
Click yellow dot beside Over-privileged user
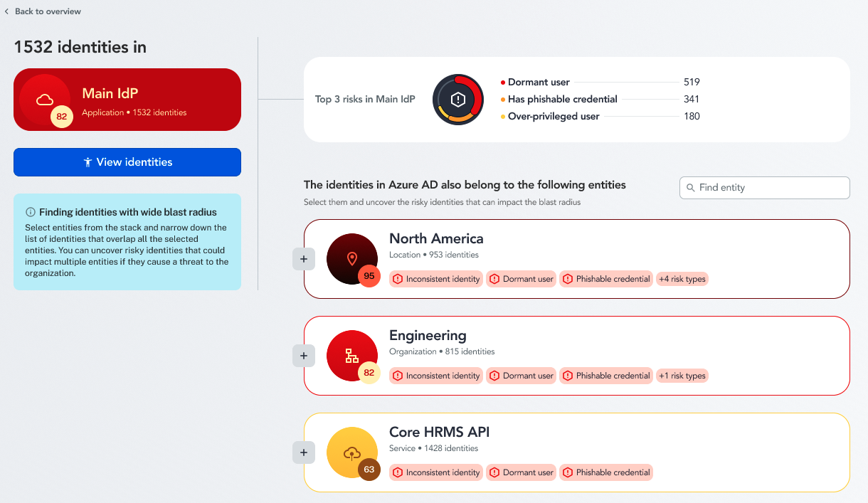[x=503, y=117]
